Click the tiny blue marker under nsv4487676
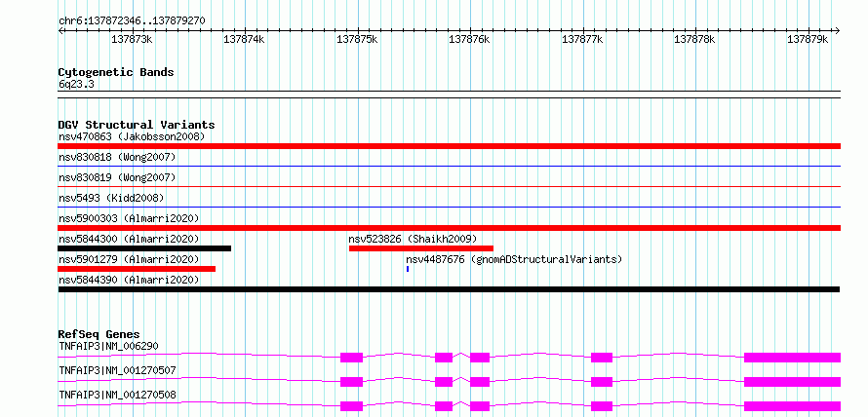The image size is (868, 417). tap(408, 269)
